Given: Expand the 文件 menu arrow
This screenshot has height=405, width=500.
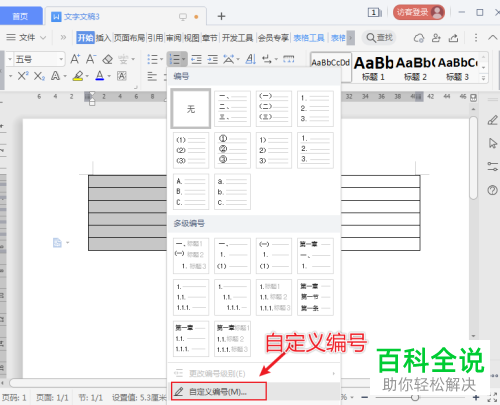Looking at the screenshot, I should (x=43, y=38).
